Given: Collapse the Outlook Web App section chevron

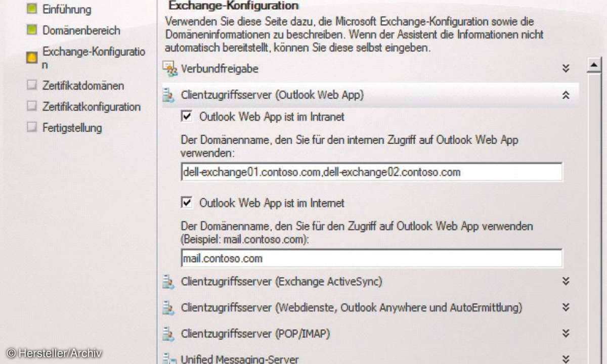Looking at the screenshot, I should pyautogui.click(x=566, y=95).
